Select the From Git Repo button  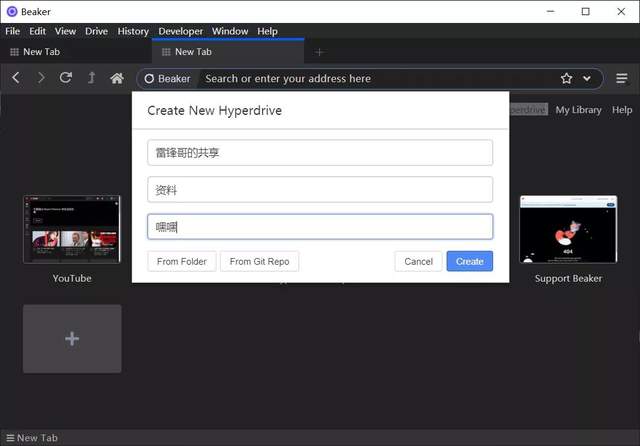click(x=259, y=261)
